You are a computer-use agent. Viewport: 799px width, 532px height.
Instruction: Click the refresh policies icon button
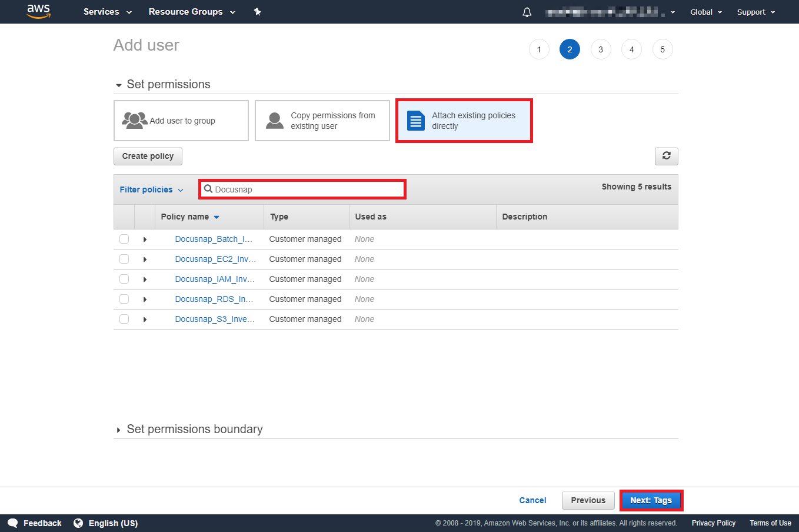(666, 156)
